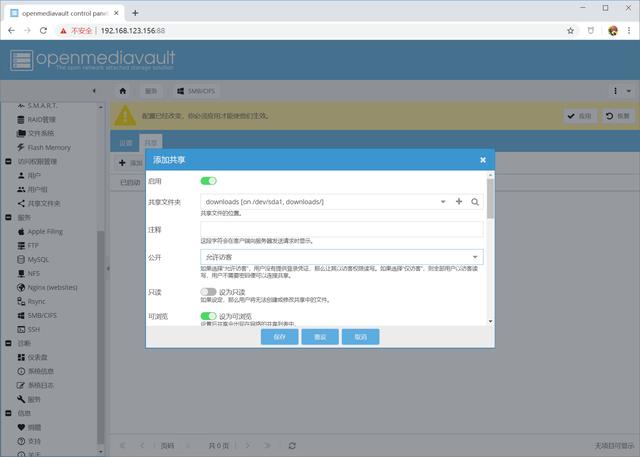Collapse the 服务 group in the sidebar

[x=8, y=217]
